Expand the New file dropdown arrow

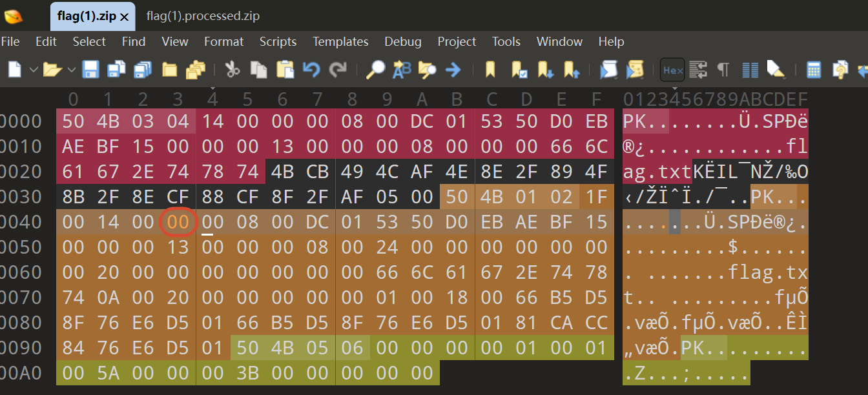34,69
